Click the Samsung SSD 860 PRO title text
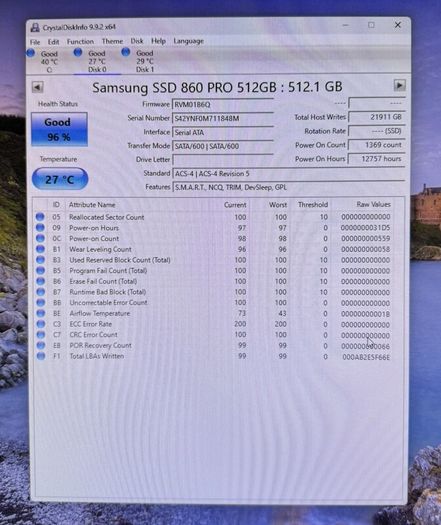The image size is (441, 525). 217,87
